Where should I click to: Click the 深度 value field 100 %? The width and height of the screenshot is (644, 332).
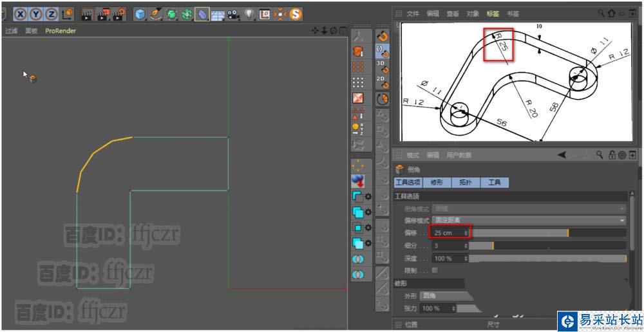tap(448, 259)
